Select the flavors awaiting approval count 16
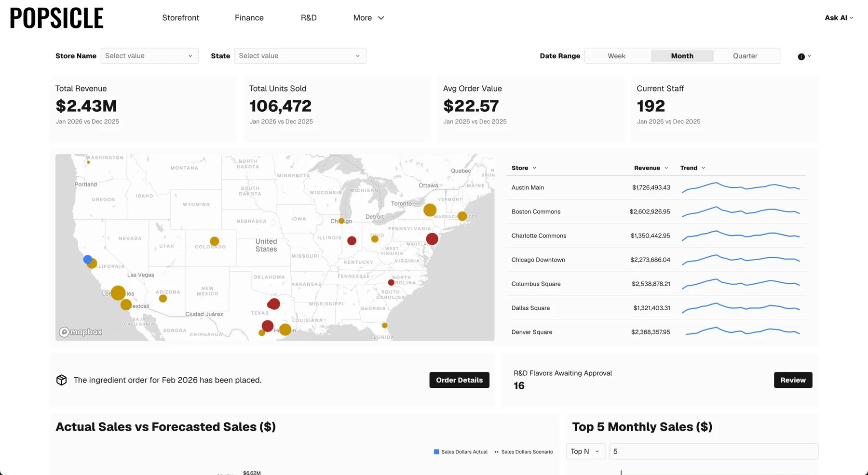 click(519, 385)
